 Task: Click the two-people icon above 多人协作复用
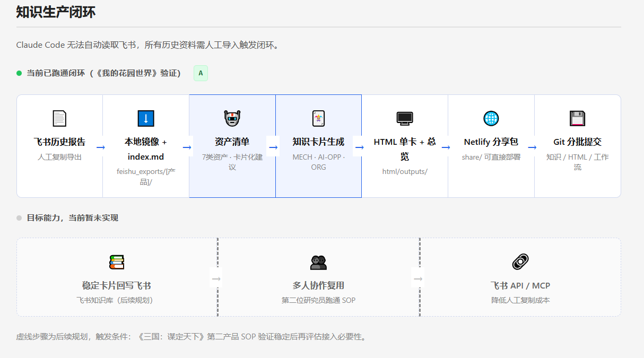pos(318,262)
